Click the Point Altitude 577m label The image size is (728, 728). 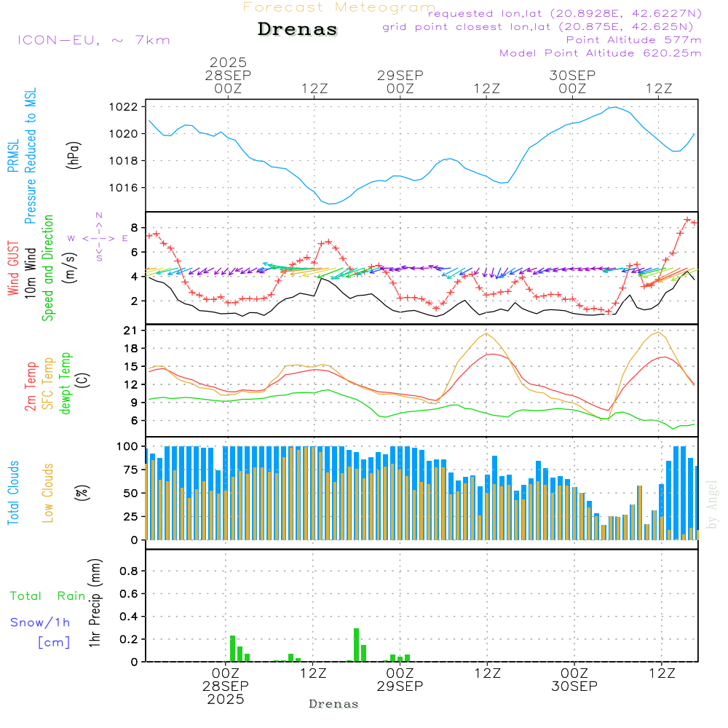click(633, 40)
